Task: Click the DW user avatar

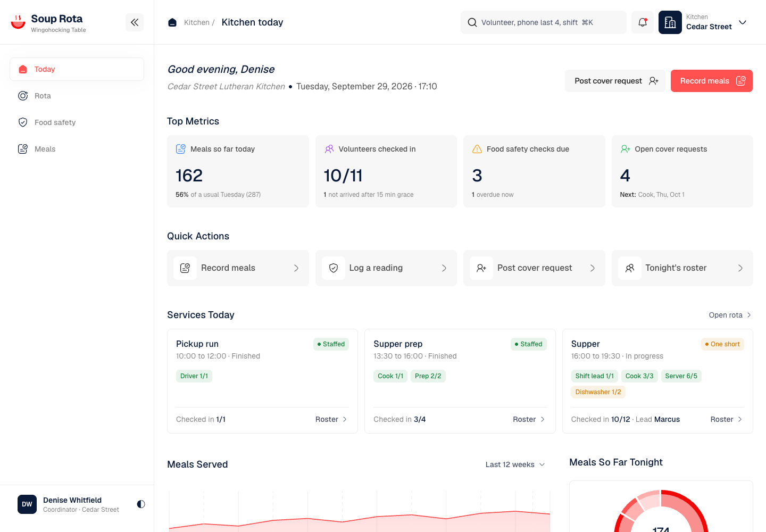Action: (27, 504)
